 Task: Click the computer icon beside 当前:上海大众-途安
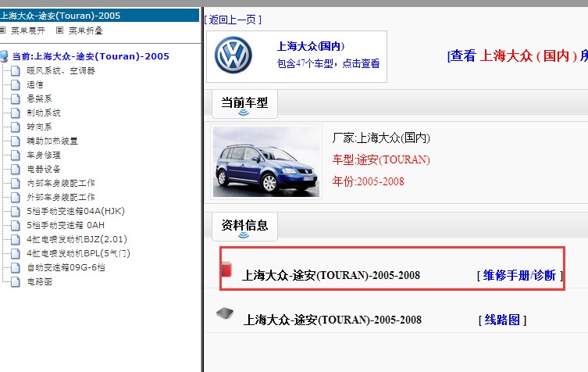[x=5, y=56]
